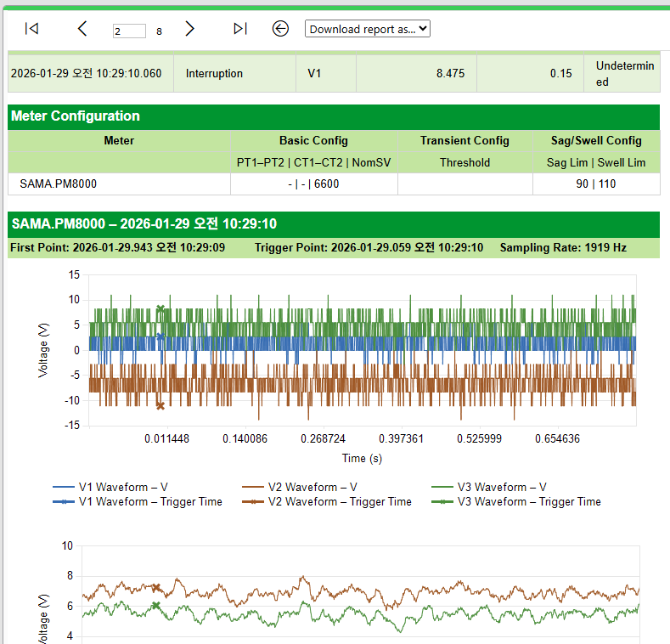670x644 pixels.
Task: Click the event timestamp 10:29:10.060 cell
Action: coord(91,74)
